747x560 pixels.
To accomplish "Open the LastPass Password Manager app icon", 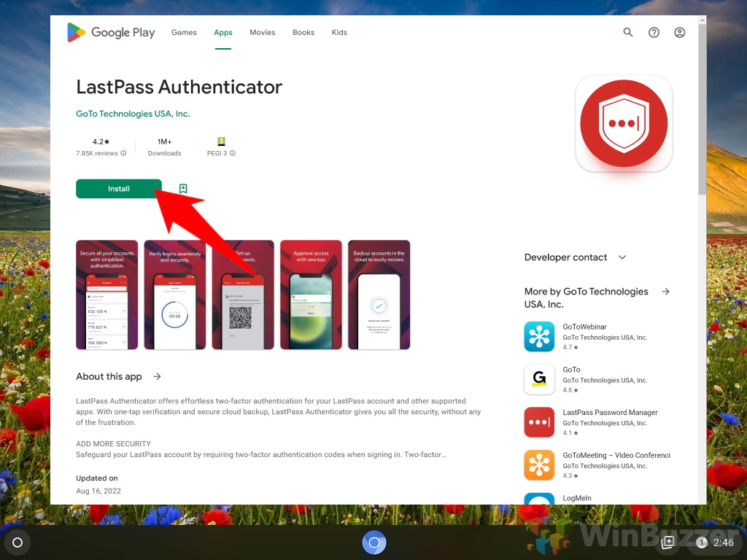I will click(539, 422).
